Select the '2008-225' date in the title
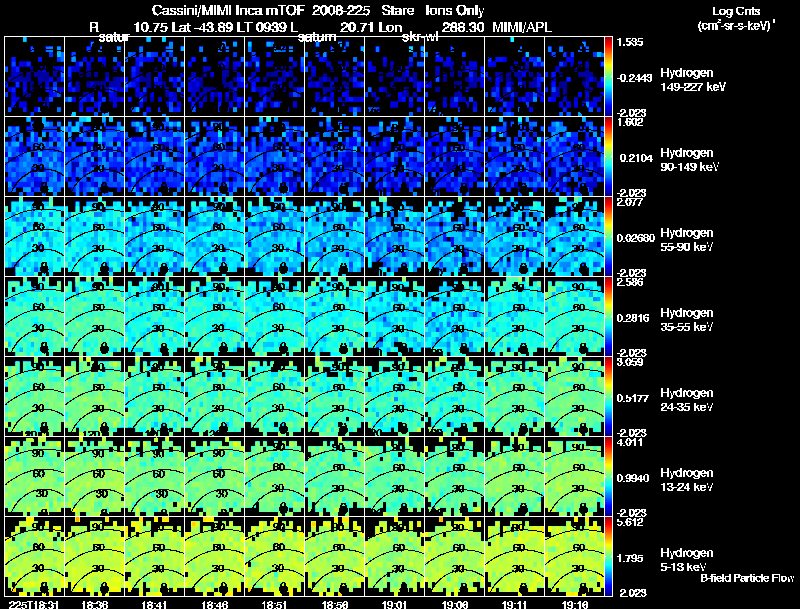The height and width of the screenshot is (609, 800). coord(340,11)
